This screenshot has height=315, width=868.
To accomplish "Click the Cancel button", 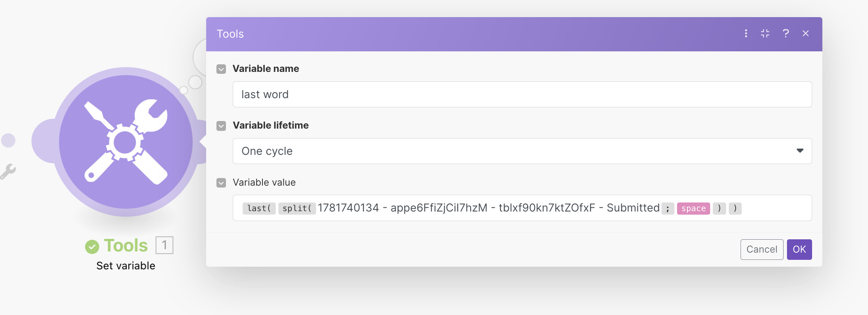I will coord(761,250).
